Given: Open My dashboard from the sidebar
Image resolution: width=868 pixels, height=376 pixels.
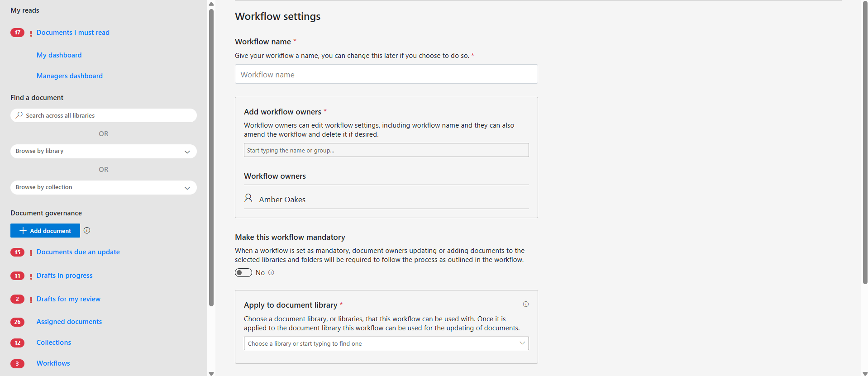Looking at the screenshot, I should [x=59, y=55].
